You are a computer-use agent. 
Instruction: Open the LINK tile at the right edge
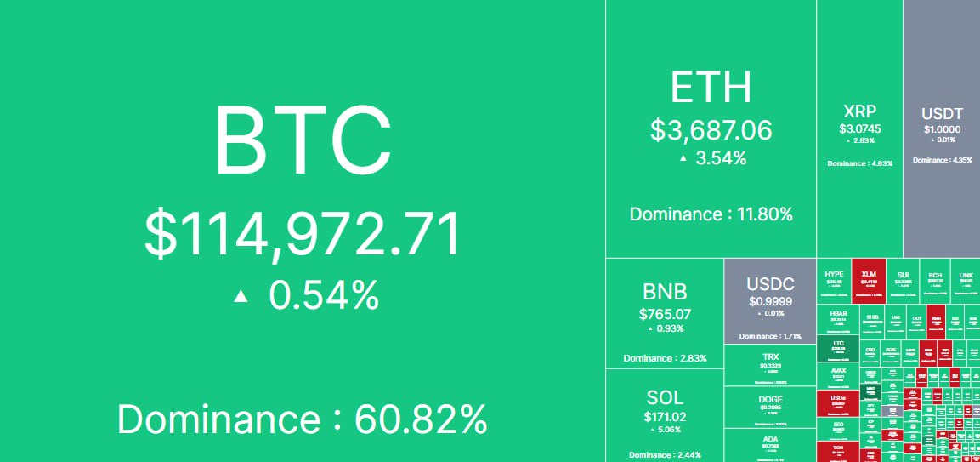[x=966, y=281]
